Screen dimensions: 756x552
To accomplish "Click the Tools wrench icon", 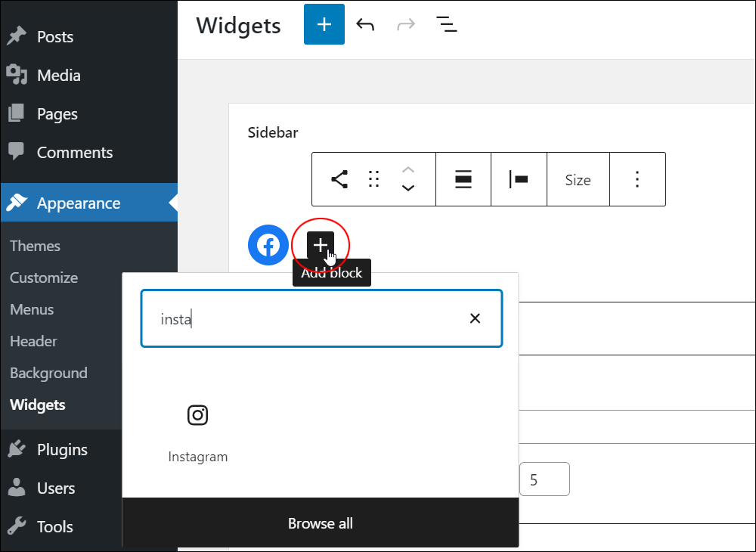I will coord(17,526).
